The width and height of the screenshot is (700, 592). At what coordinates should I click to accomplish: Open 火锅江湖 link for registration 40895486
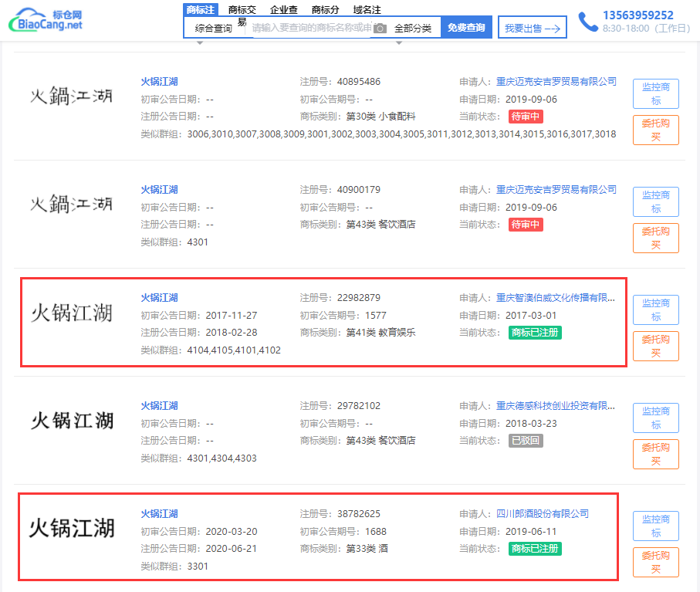pos(160,82)
